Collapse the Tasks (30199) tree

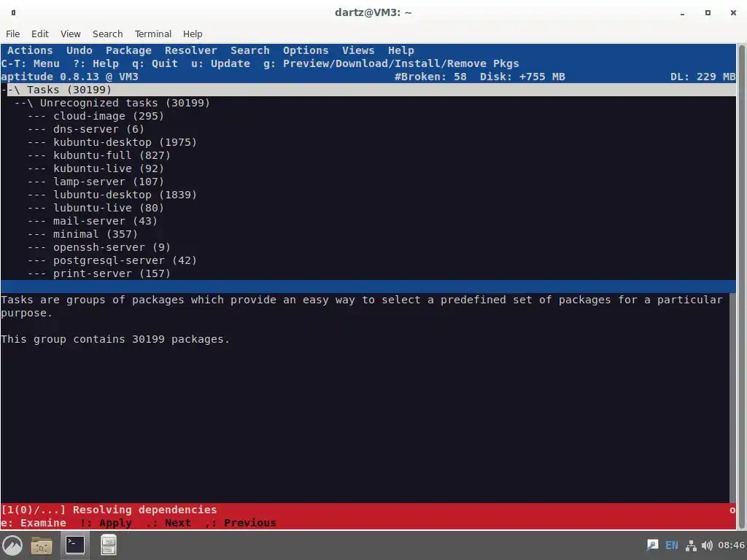(x=368, y=90)
